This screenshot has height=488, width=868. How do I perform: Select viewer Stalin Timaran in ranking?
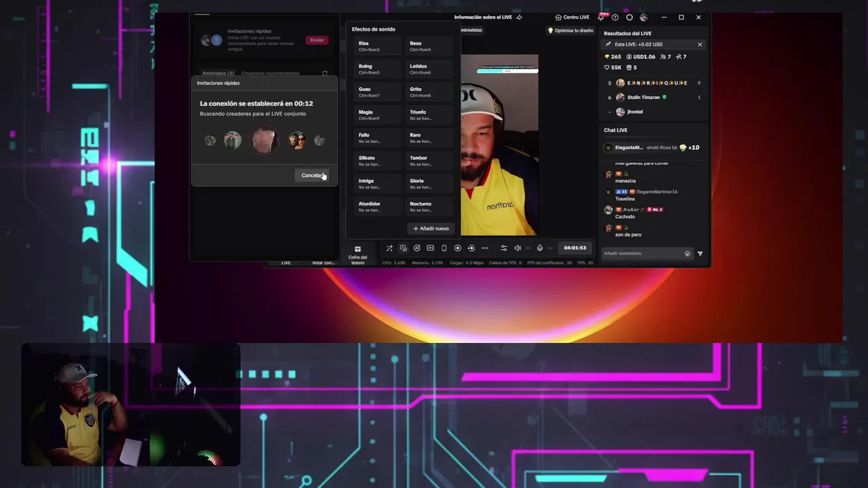655,98
